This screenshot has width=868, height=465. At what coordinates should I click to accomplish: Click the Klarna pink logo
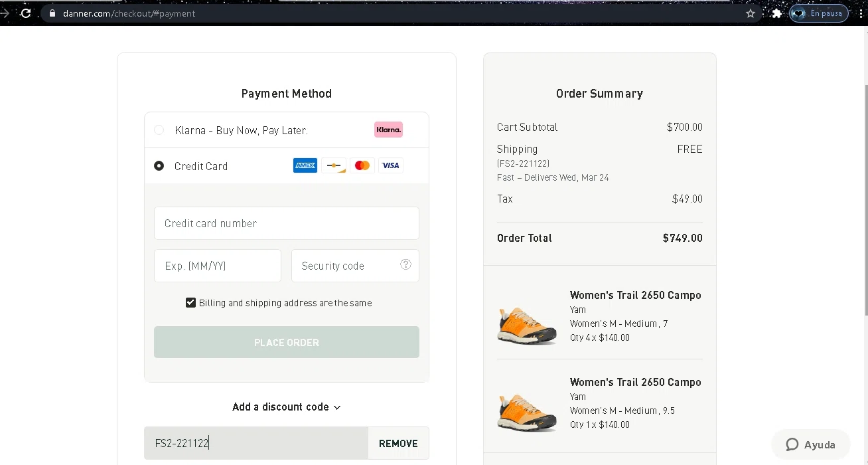[x=388, y=130]
